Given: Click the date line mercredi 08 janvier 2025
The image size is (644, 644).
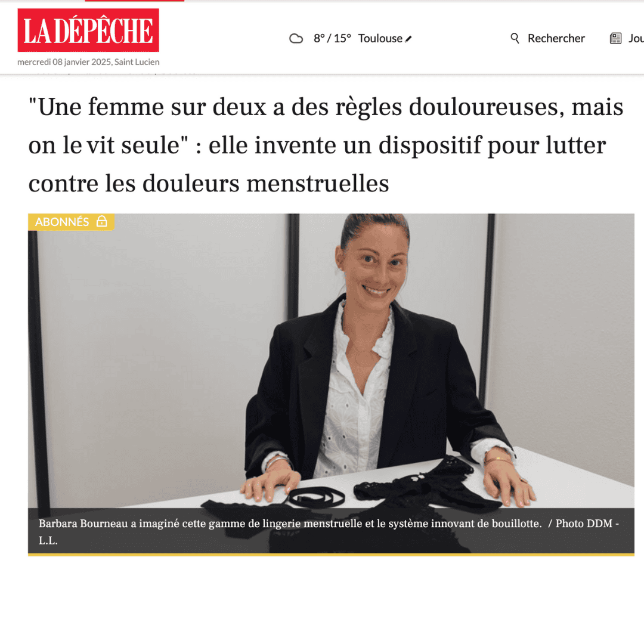Looking at the screenshot, I should (64, 62).
